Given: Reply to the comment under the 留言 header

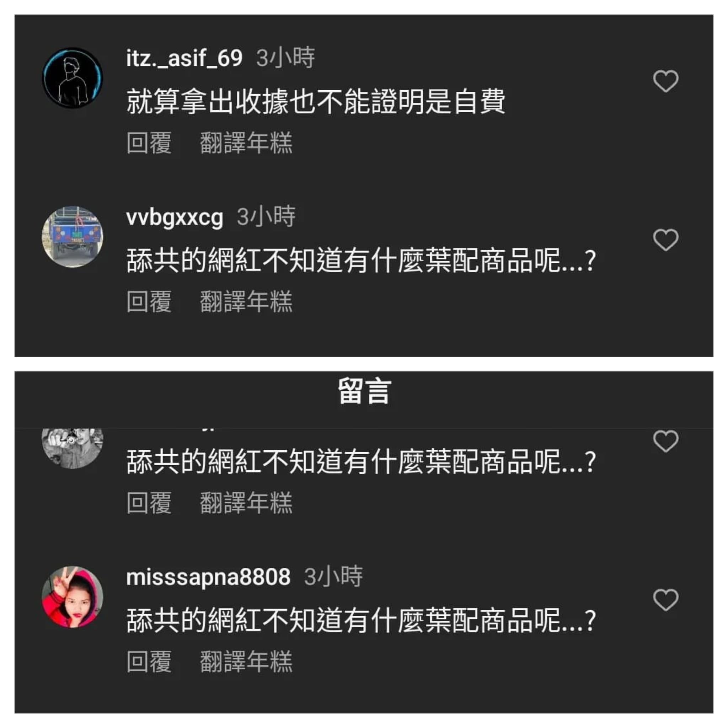Looking at the screenshot, I should tap(149, 503).
